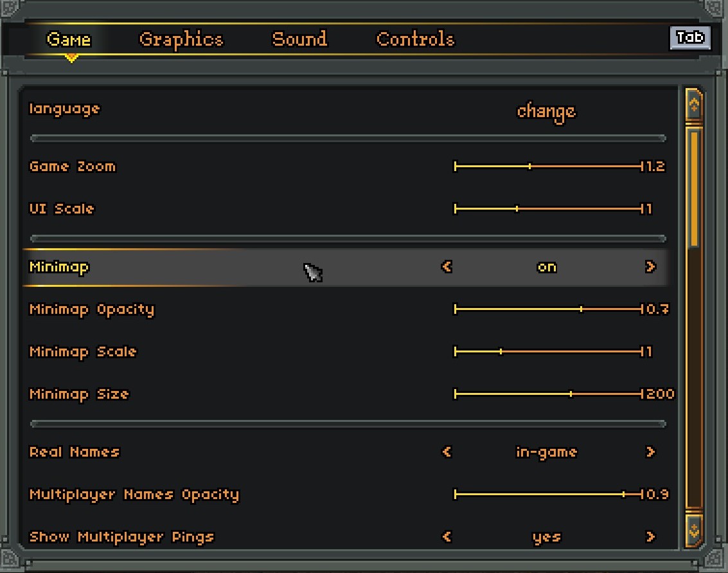Select the Game tab
The height and width of the screenshot is (573, 728).
[69, 39]
